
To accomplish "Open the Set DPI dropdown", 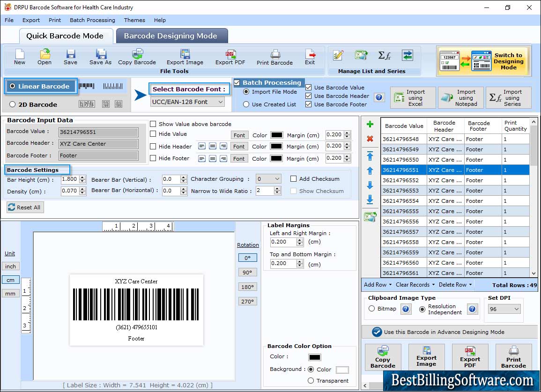I will tap(504, 309).
